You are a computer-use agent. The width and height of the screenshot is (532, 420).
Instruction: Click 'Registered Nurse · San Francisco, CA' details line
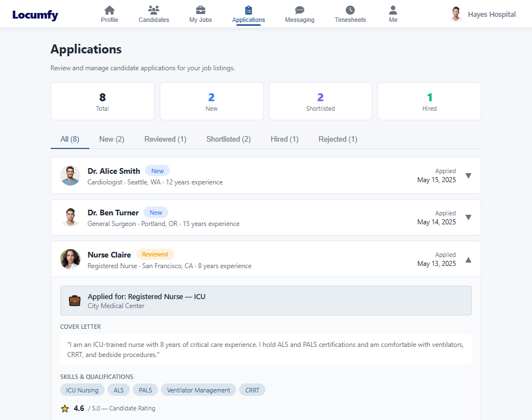(169, 266)
